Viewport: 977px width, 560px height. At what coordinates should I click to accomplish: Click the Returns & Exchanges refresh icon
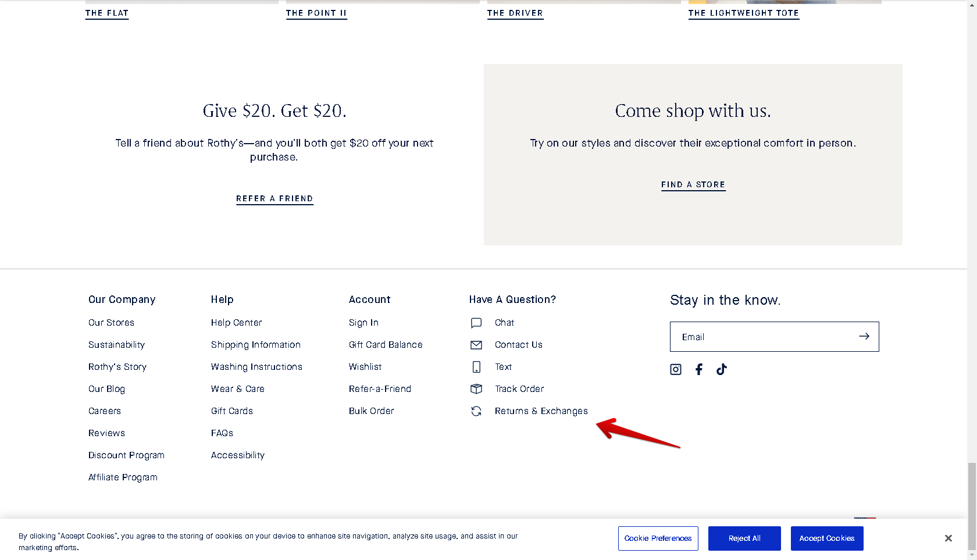click(x=476, y=411)
